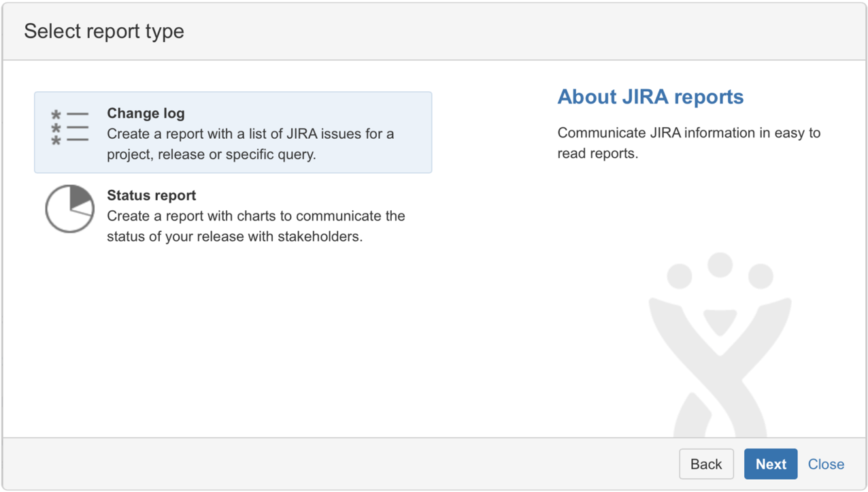Click 'project, release or specific query' text
The image size is (868, 492).
[211, 154]
